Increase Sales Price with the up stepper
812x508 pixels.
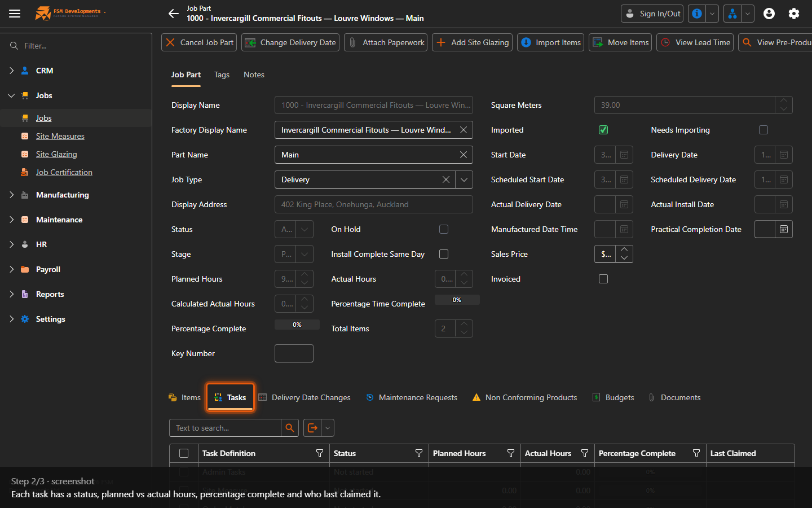624,249
